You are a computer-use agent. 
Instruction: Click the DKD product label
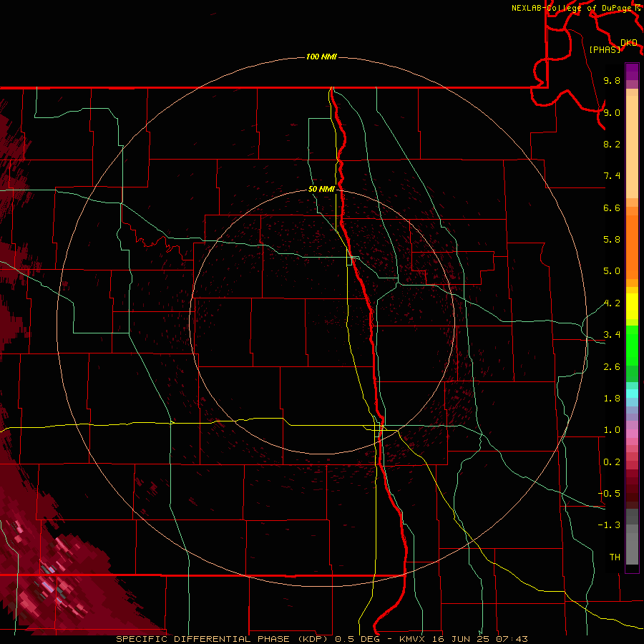tap(629, 43)
